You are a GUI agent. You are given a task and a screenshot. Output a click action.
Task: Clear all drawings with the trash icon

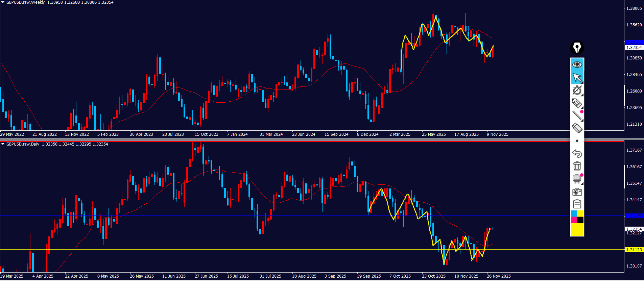point(577,166)
